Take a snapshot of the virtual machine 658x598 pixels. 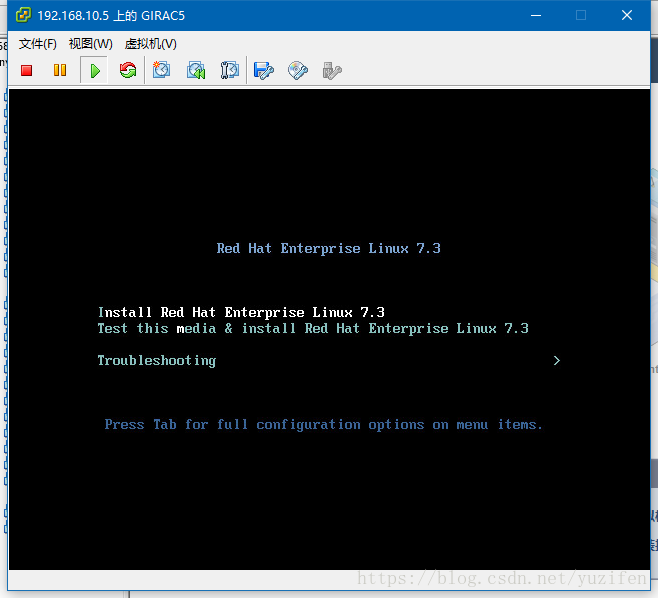tap(161, 70)
